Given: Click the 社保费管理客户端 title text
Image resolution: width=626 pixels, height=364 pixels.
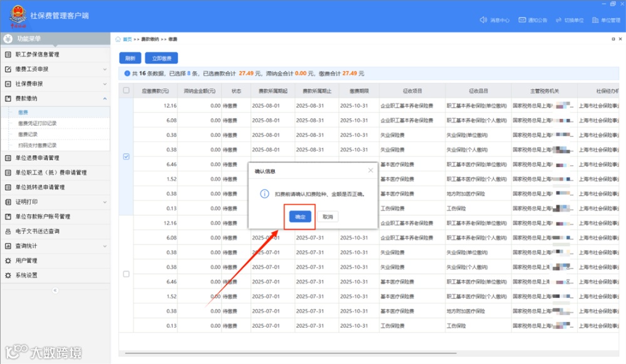Looking at the screenshot, I should (59, 16).
